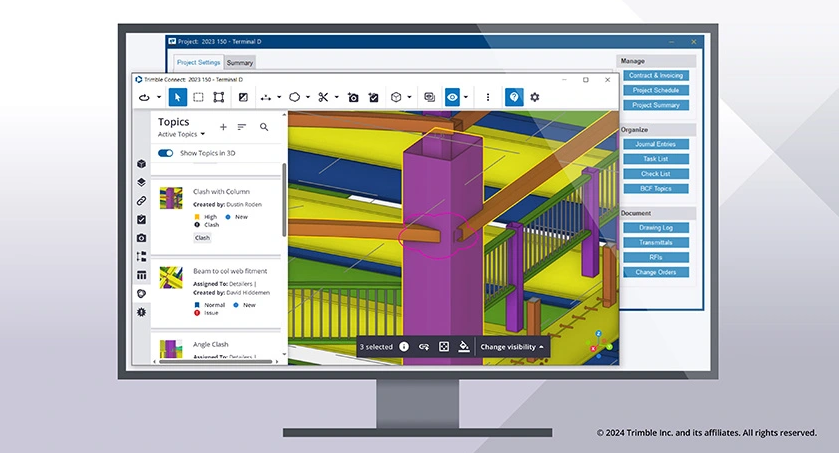Open Project Summary button

coord(656,105)
